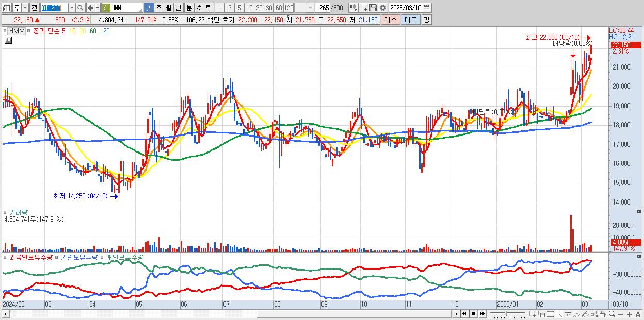Click the overlapping windows icon at bottom
Viewport: 644px width, 320px height.
pyautogui.click(x=542, y=314)
